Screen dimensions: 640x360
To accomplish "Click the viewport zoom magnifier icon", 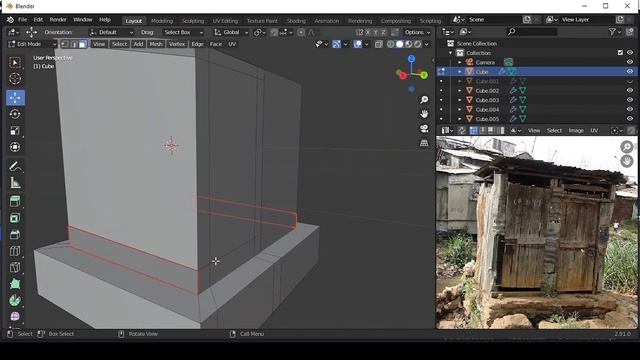I will coord(424,100).
